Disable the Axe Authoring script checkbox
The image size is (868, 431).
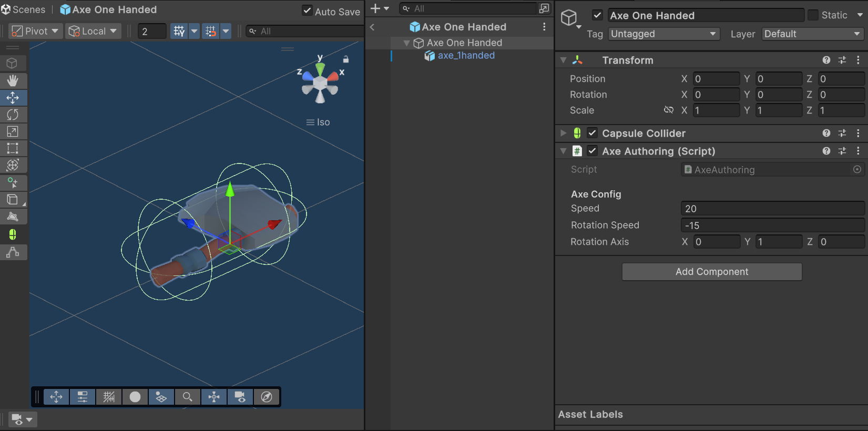[x=592, y=151]
